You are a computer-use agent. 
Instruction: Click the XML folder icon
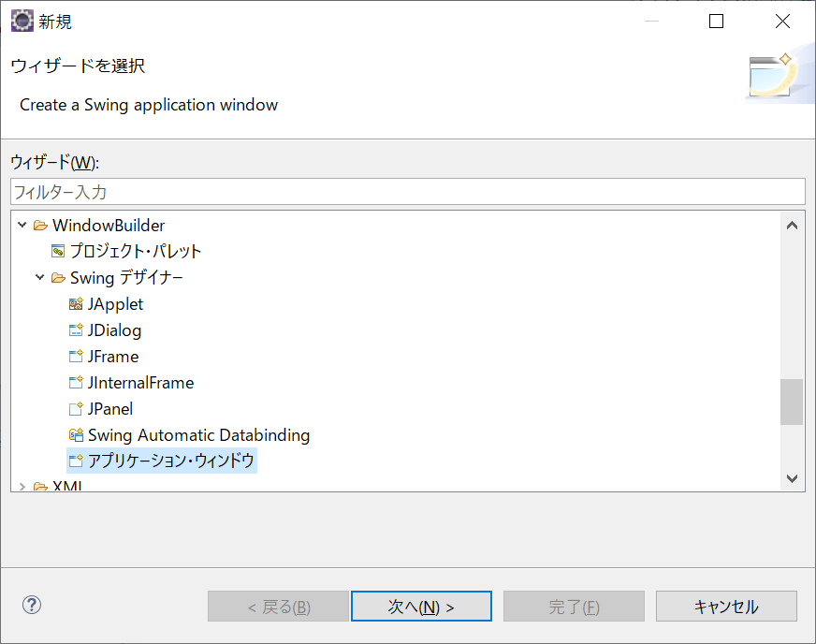point(40,486)
